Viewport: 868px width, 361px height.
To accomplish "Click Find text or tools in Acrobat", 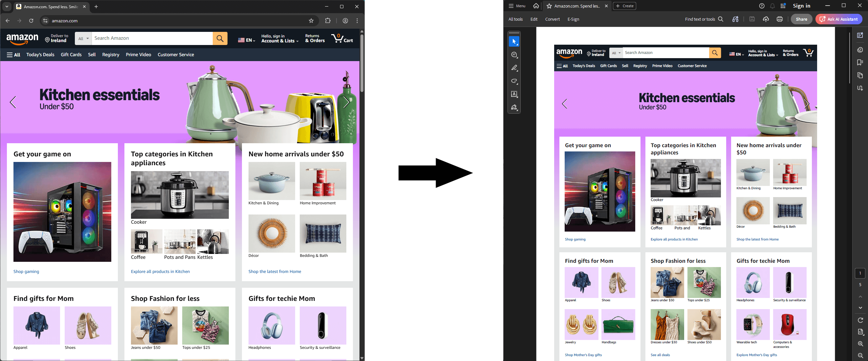I will (704, 19).
